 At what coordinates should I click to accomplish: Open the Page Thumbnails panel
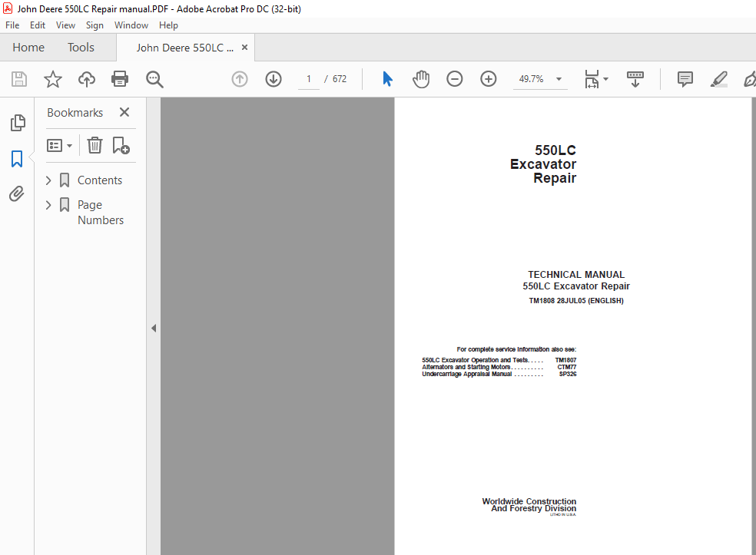tap(18, 122)
